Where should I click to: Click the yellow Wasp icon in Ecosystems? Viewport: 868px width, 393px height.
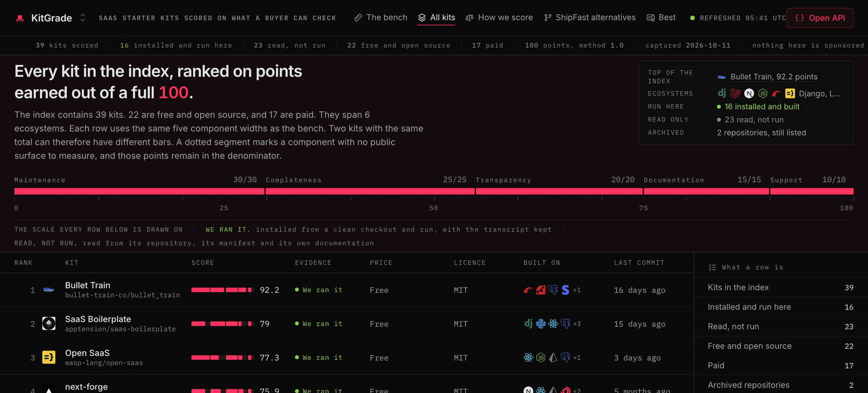[x=790, y=93]
